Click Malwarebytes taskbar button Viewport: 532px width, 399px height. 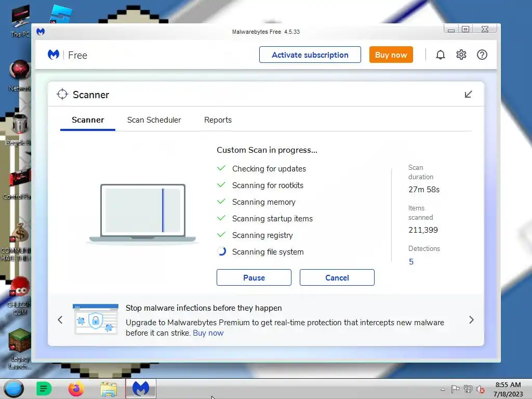[141, 389]
